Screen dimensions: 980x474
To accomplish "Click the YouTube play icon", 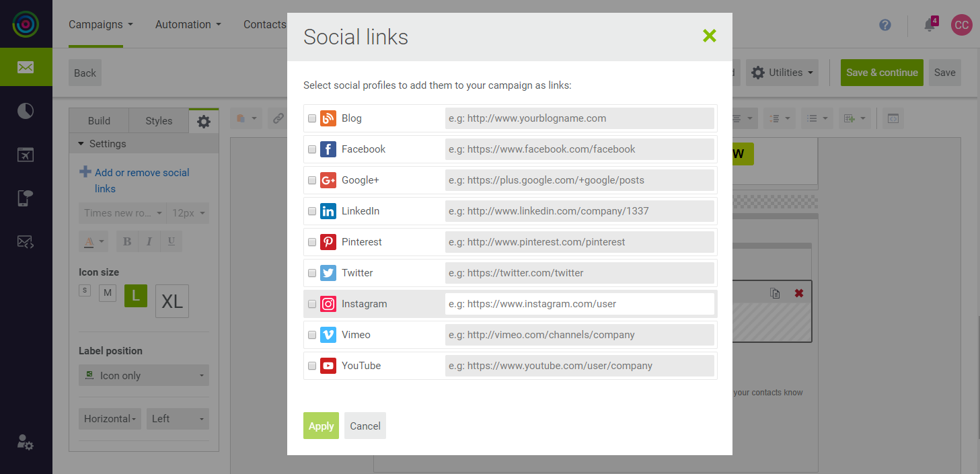I will [328, 366].
